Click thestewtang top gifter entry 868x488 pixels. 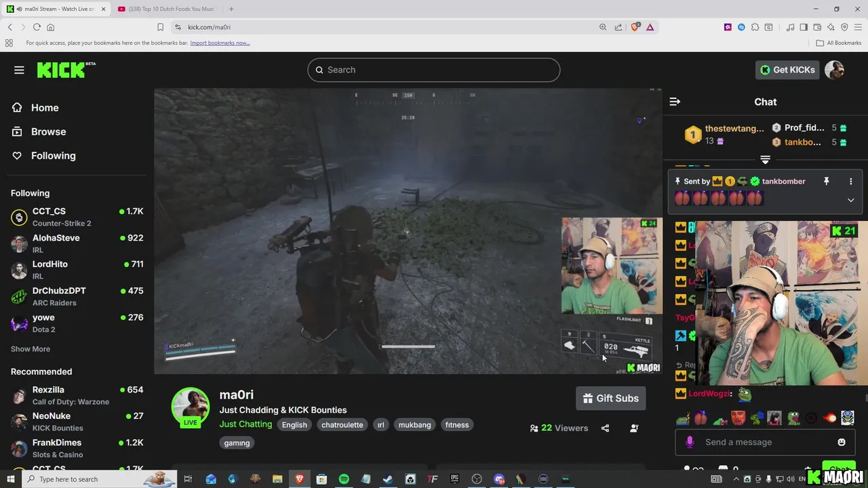coord(724,134)
